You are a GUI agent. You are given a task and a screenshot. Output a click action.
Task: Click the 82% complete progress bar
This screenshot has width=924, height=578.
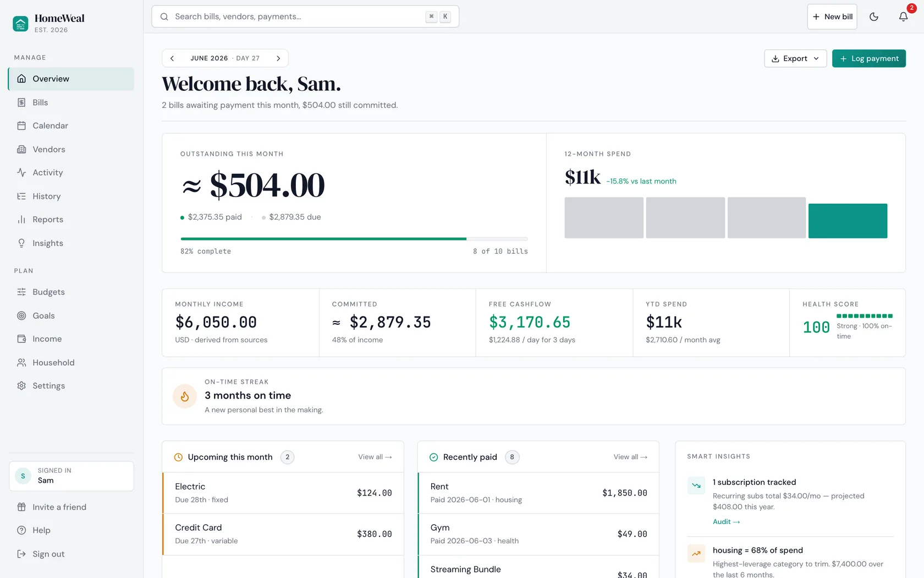(354, 239)
